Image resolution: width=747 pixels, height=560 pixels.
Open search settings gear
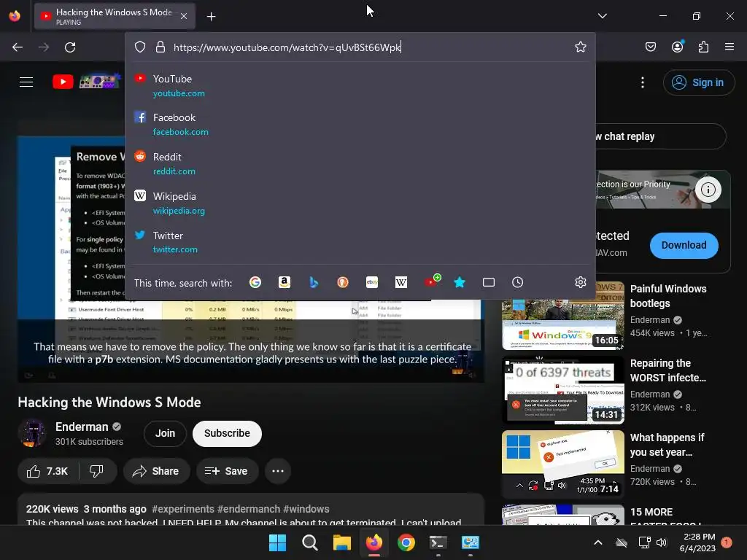(x=580, y=282)
